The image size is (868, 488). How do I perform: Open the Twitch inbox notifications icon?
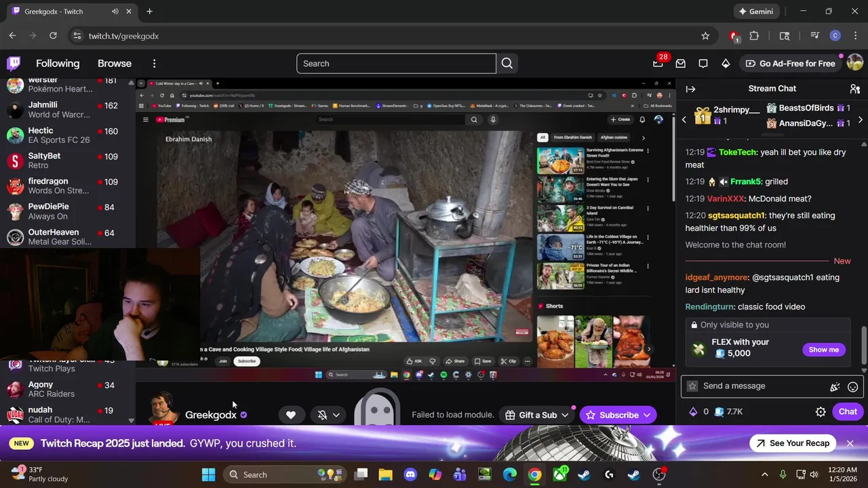tap(681, 64)
